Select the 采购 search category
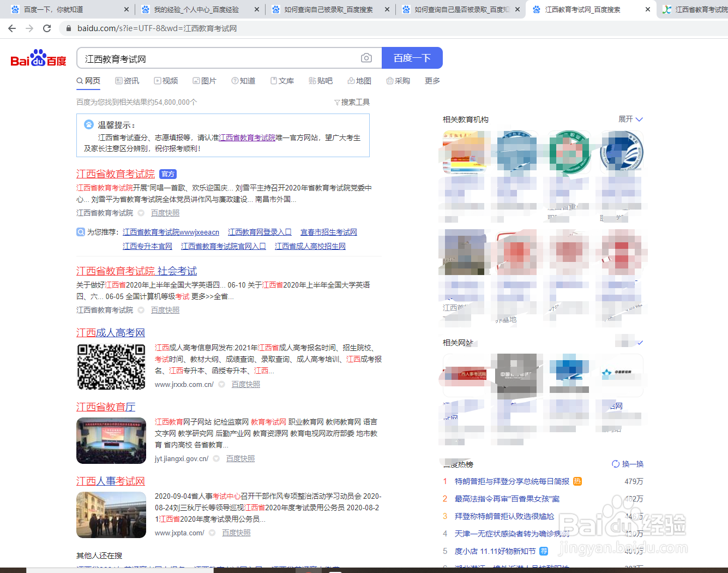728x573 pixels. pyautogui.click(x=398, y=81)
